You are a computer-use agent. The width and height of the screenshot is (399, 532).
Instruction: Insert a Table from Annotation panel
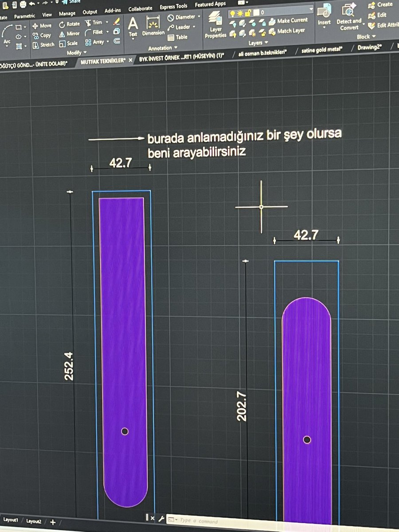coord(177,37)
